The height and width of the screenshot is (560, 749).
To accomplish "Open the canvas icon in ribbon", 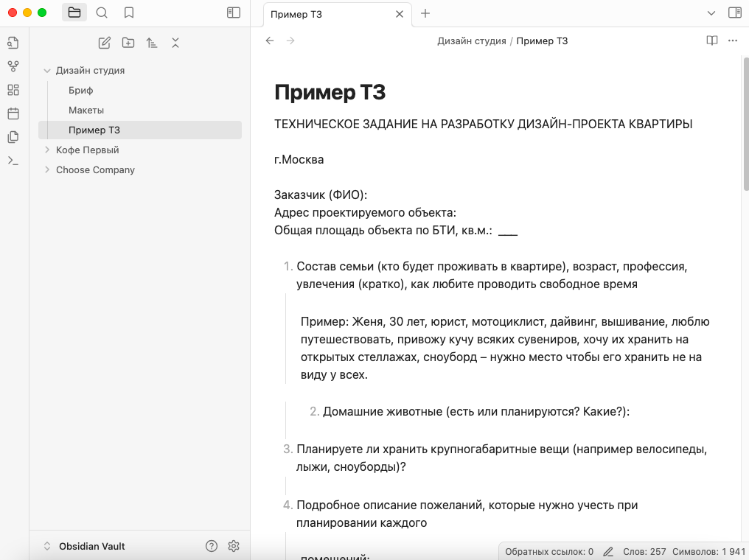I will 13,90.
